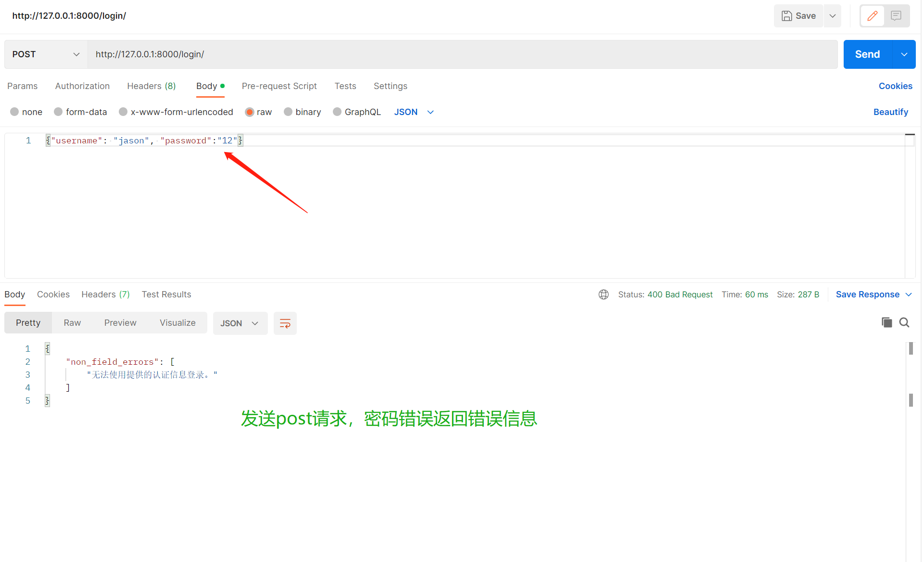Open the comments icon
The height and width of the screenshot is (562, 924).
tap(896, 16)
